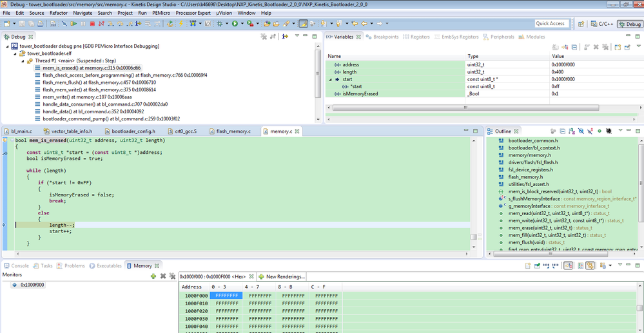
Task: Open the Processor Expert menu
Action: click(x=193, y=13)
